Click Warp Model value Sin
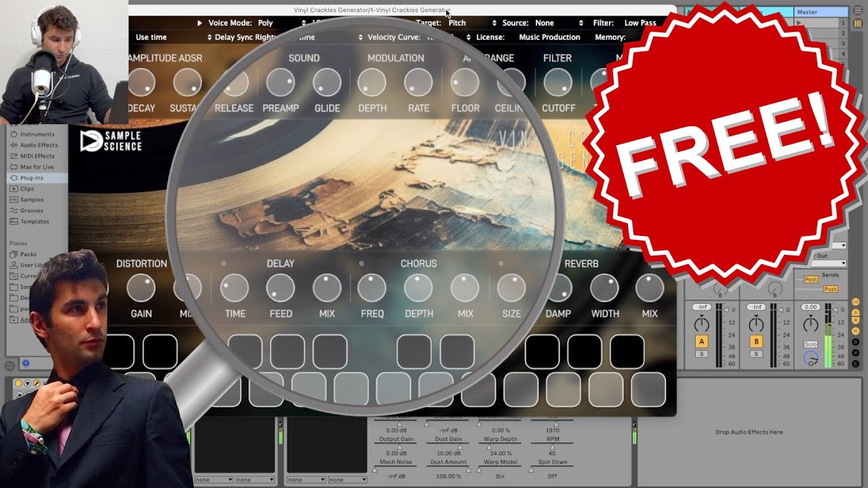The image size is (868, 488). click(500, 476)
